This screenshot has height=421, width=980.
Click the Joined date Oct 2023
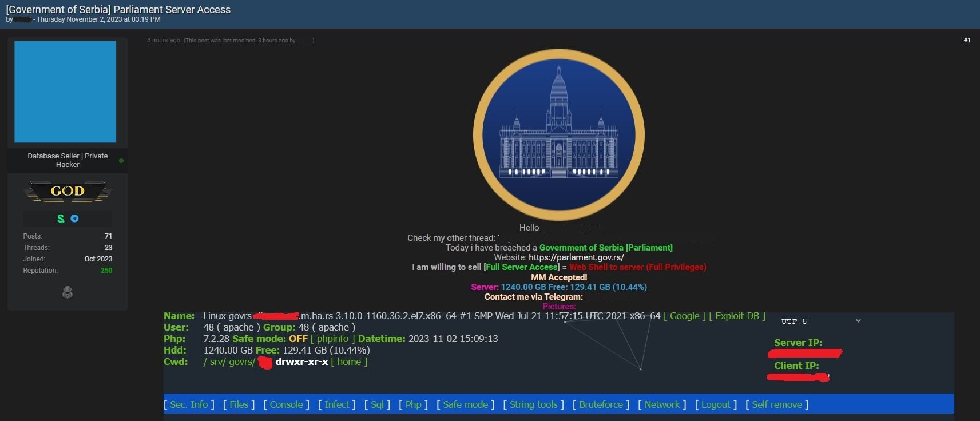coord(98,259)
